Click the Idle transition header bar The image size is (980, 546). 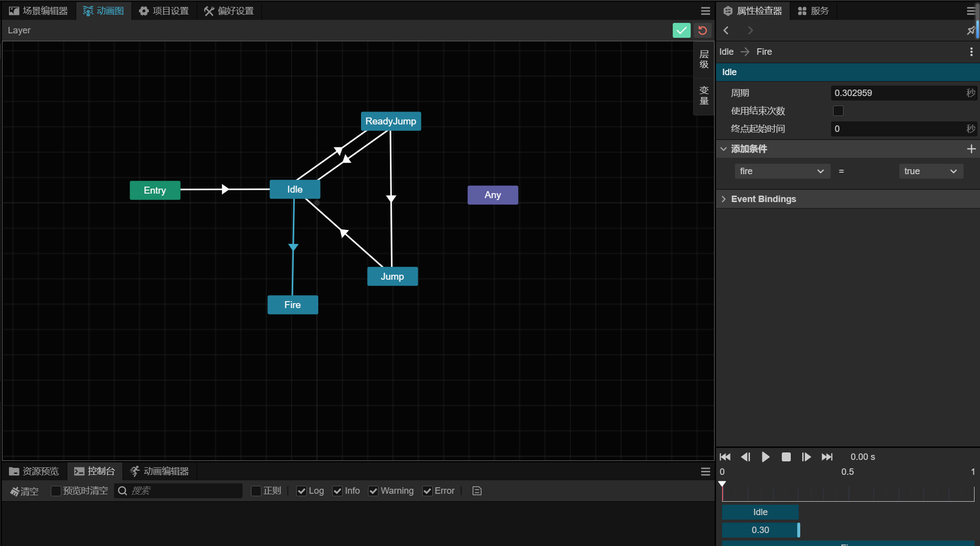point(848,72)
